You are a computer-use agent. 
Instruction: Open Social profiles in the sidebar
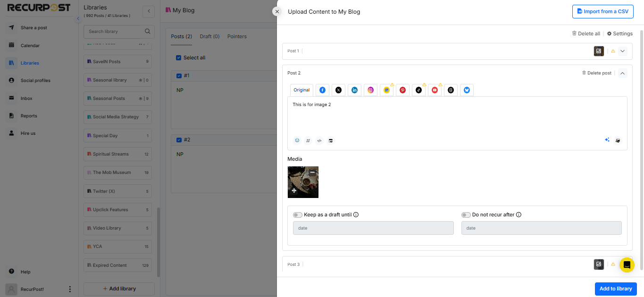[x=35, y=81]
